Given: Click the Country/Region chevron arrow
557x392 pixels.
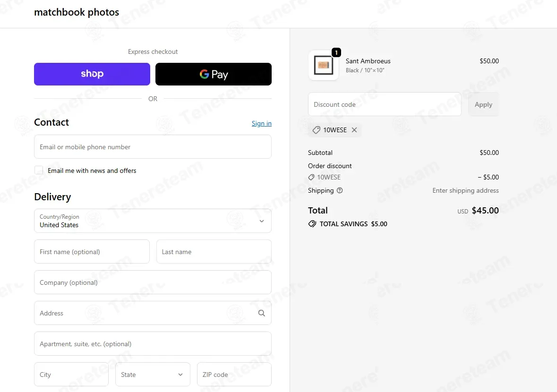Looking at the screenshot, I should [261, 221].
